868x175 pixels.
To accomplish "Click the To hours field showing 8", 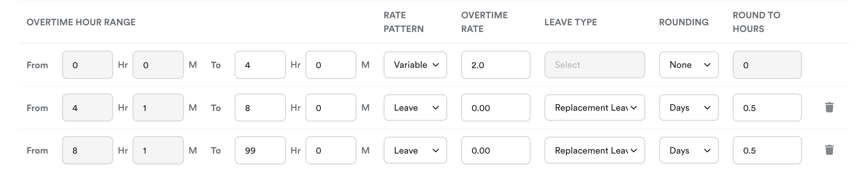I will pos(260,108).
